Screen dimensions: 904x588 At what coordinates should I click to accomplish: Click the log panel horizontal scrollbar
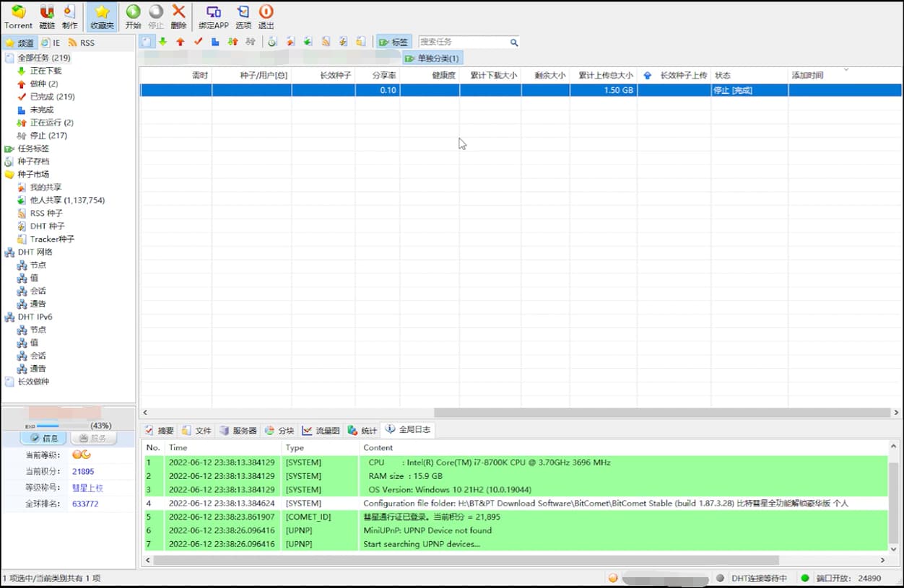466,561
